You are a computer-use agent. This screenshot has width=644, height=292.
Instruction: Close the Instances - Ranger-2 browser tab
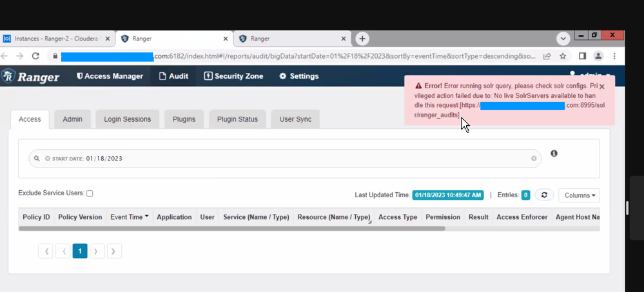click(x=108, y=39)
